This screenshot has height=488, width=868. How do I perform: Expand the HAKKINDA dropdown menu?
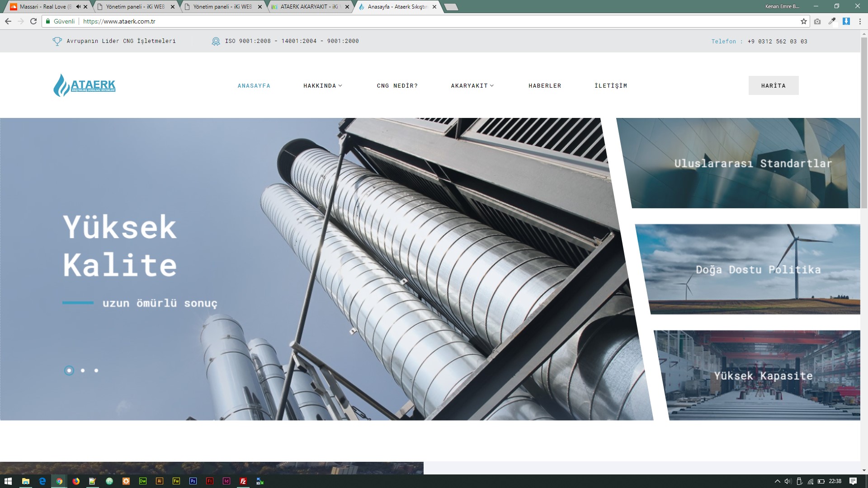[323, 85]
